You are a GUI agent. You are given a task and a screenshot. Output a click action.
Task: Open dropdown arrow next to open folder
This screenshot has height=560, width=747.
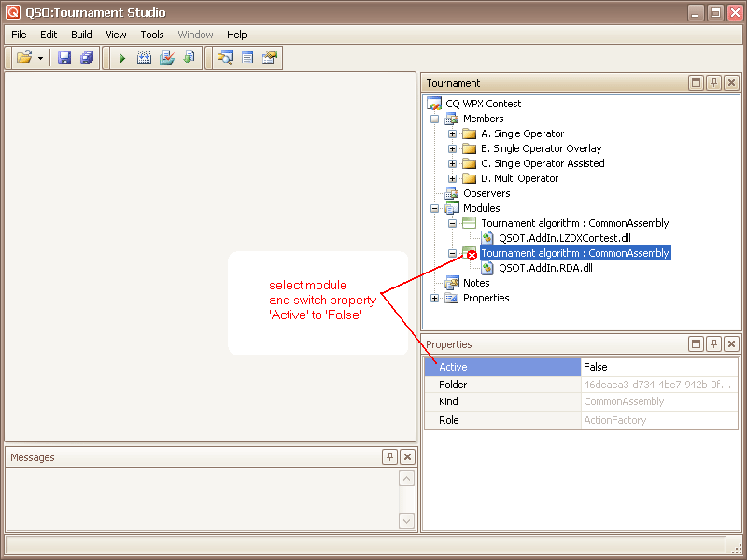point(41,58)
